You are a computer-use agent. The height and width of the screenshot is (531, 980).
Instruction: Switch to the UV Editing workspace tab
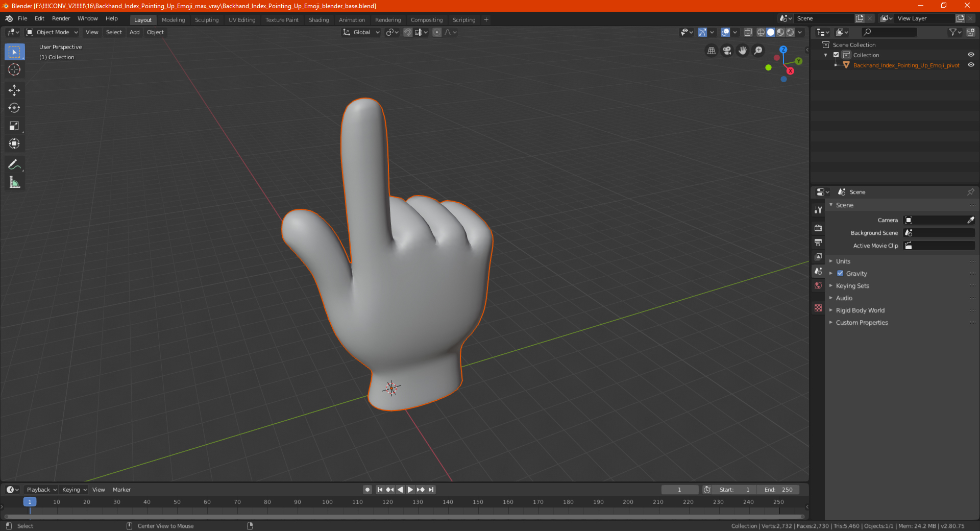click(242, 20)
